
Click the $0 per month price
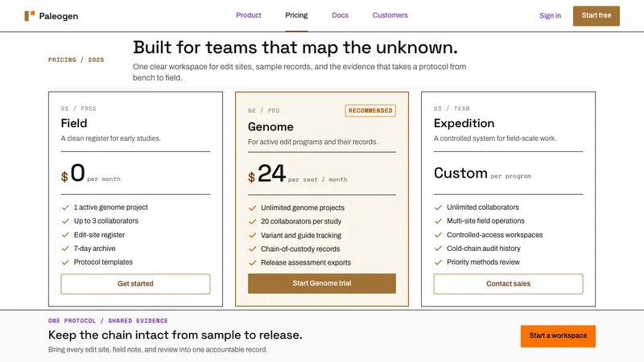[x=91, y=174]
